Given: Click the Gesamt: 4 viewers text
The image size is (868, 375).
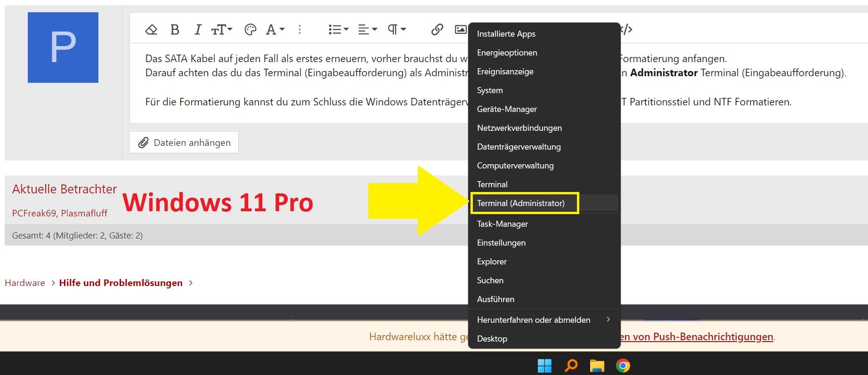Looking at the screenshot, I should (x=77, y=236).
